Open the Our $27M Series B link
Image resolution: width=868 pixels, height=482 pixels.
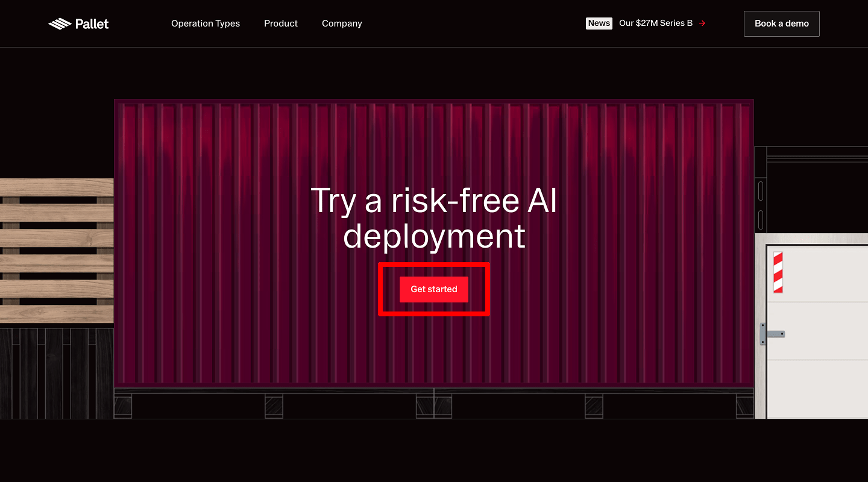[656, 23]
